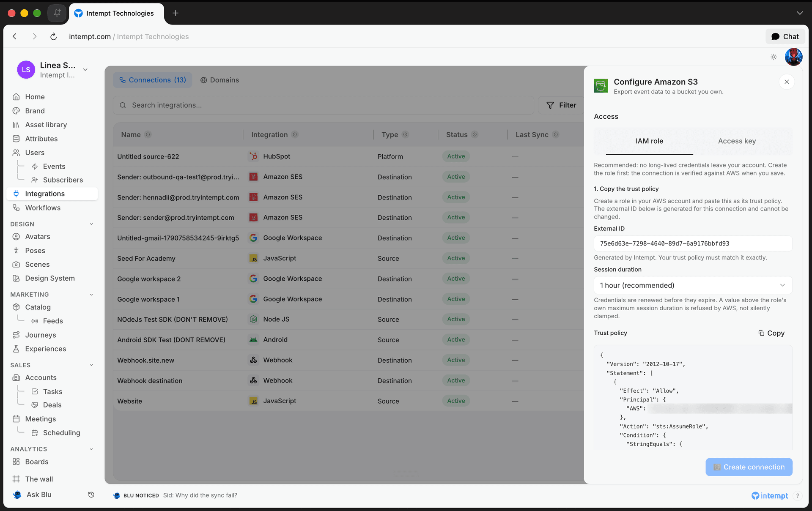Click the Name column info icon
The width and height of the screenshot is (812, 511).
(x=148, y=135)
